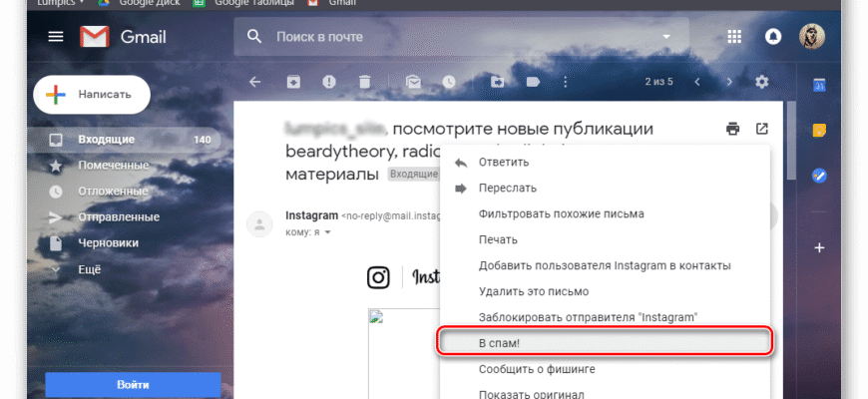This screenshot has width=868, height=399.
Task: Mark as unread envelope icon
Action: coord(413,82)
